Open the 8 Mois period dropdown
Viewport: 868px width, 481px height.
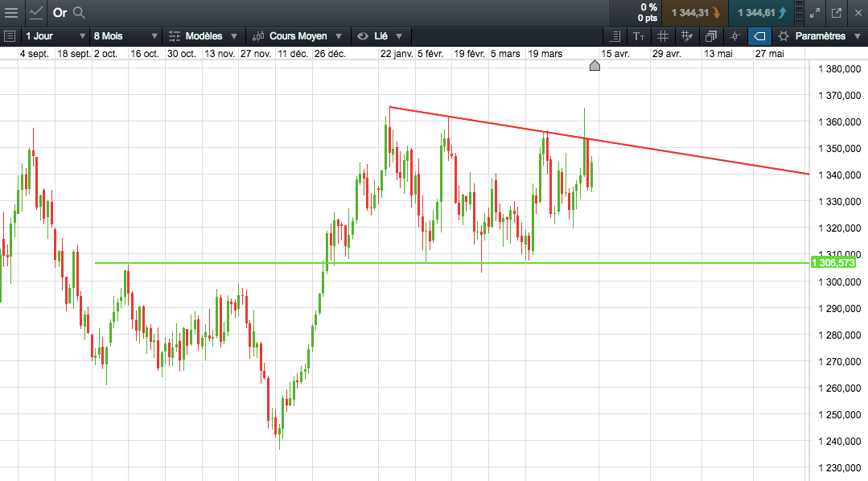point(125,36)
